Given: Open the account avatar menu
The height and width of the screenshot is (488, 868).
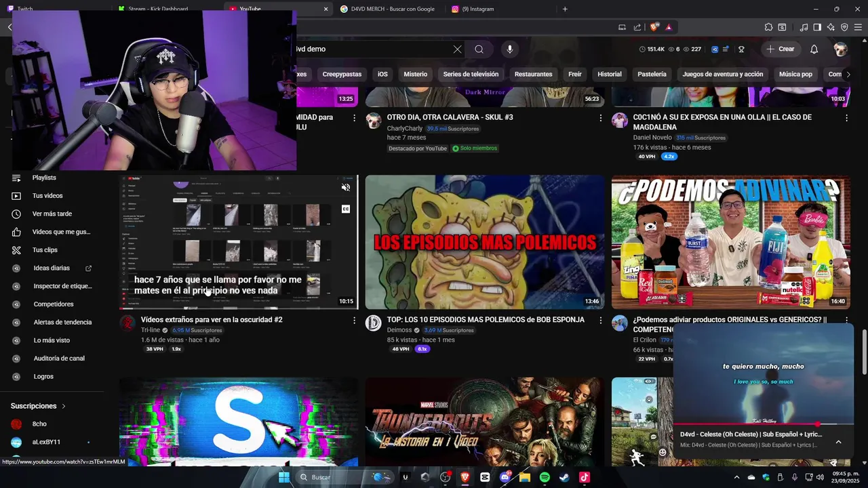Looking at the screenshot, I should pos(840,49).
